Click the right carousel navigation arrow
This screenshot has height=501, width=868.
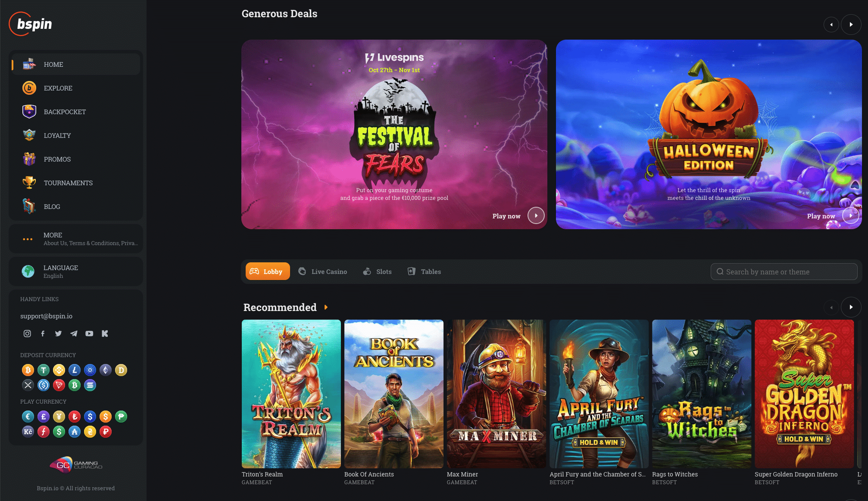click(x=851, y=25)
